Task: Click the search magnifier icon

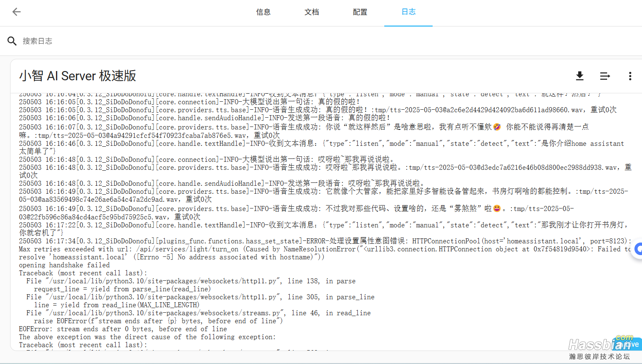Action: click(12, 41)
